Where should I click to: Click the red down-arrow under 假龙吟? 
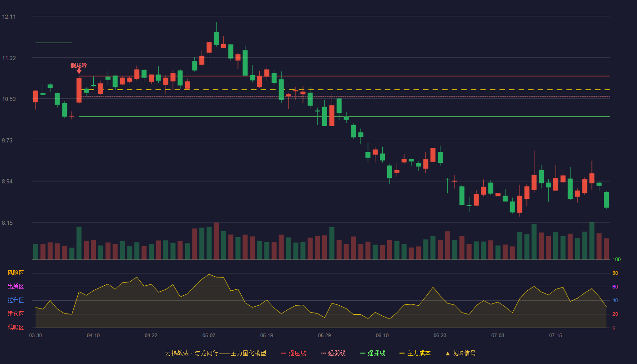click(x=79, y=71)
